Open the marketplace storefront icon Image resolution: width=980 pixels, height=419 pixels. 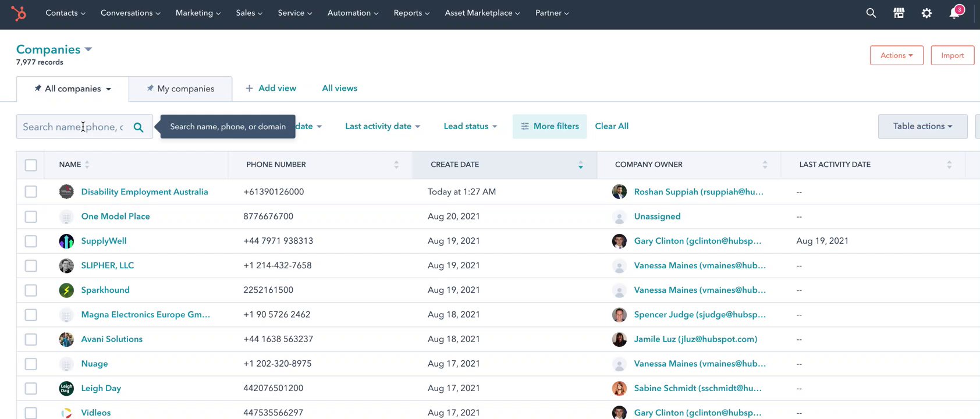[899, 13]
